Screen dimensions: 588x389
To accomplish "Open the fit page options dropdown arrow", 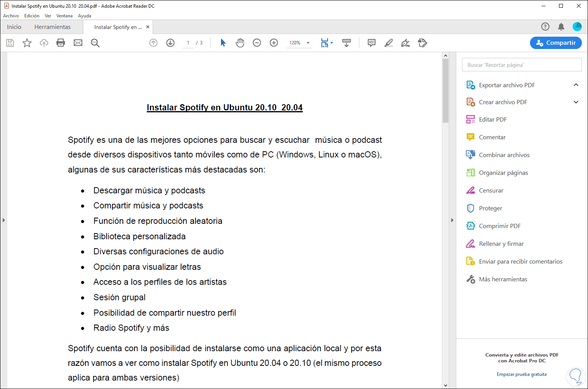I will click(332, 43).
